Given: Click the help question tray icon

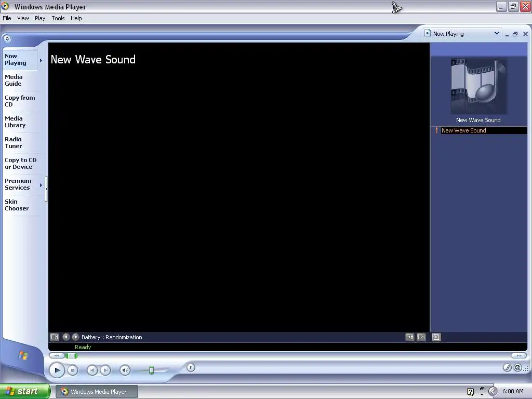Looking at the screenshot, I should click(470, 392).
